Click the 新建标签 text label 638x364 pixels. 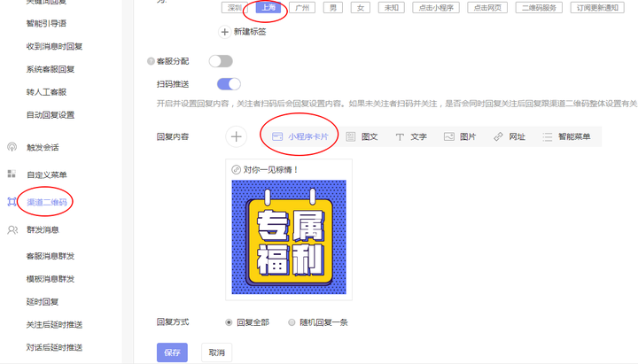click(x=250, y=32)
